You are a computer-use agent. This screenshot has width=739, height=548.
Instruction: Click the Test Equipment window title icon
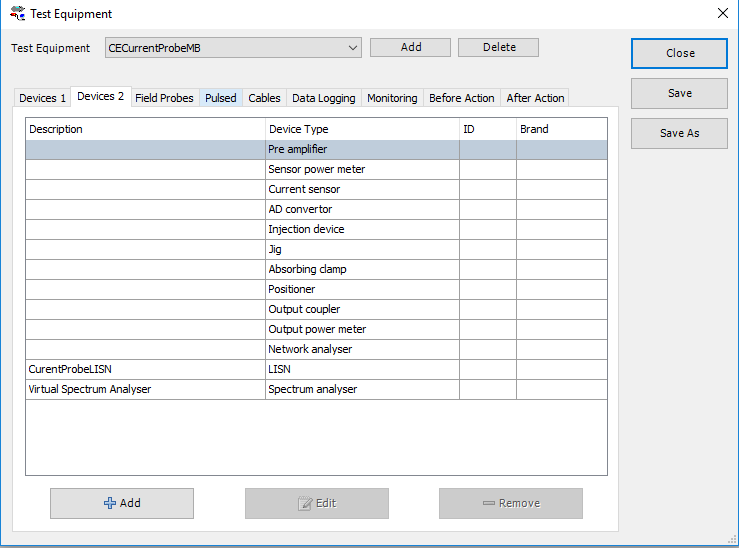pyautogui.click(x=17, y=14)
